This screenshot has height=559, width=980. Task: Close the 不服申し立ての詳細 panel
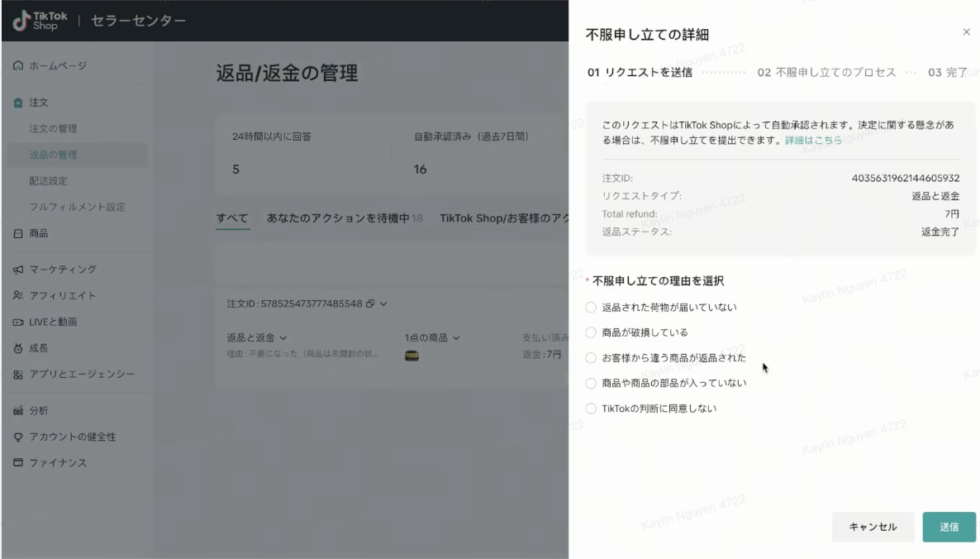pyautogui.click(x=966, y=32)
